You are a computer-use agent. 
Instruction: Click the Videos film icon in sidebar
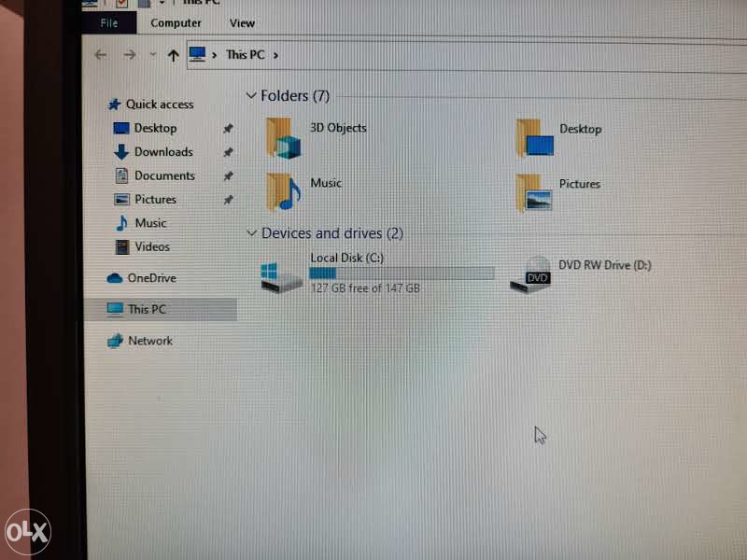coord(122,246)
